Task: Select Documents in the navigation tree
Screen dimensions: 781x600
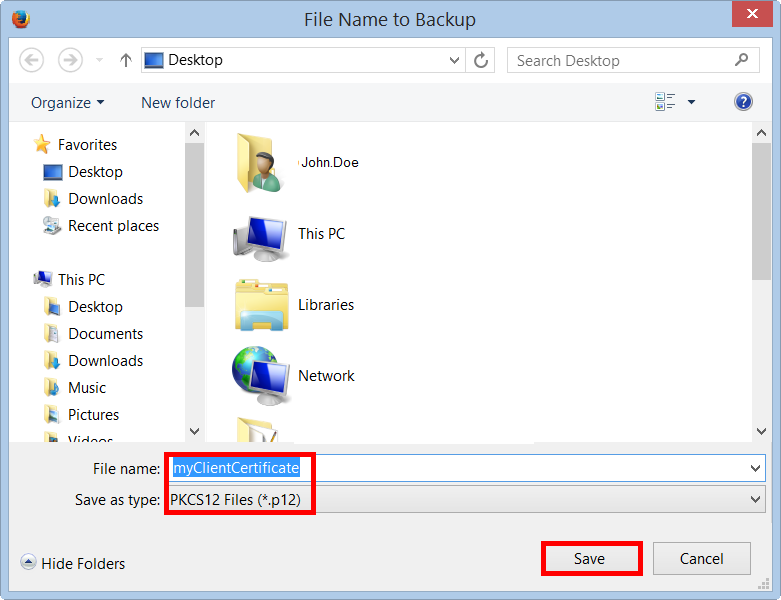Action: pos(105,334)
